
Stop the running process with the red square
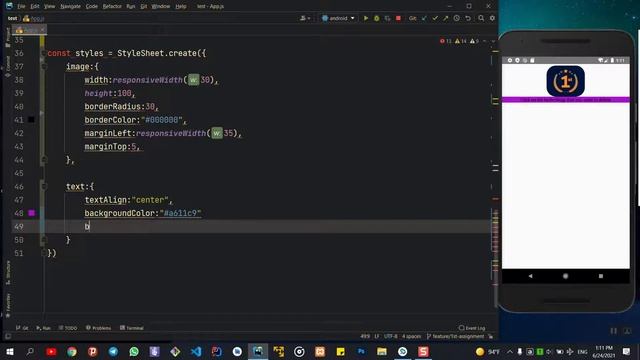click(398, 18)
